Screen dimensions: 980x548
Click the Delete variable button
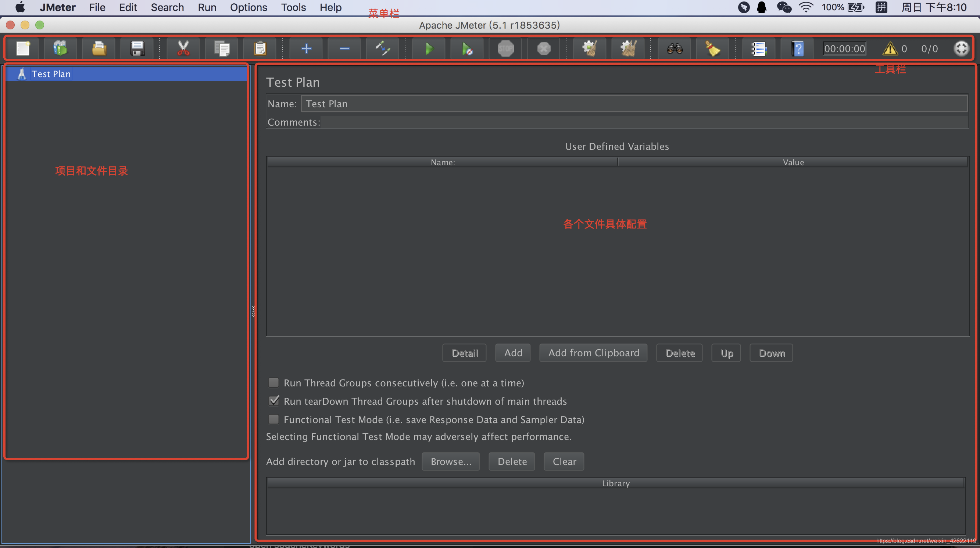(x=680, y=353)
